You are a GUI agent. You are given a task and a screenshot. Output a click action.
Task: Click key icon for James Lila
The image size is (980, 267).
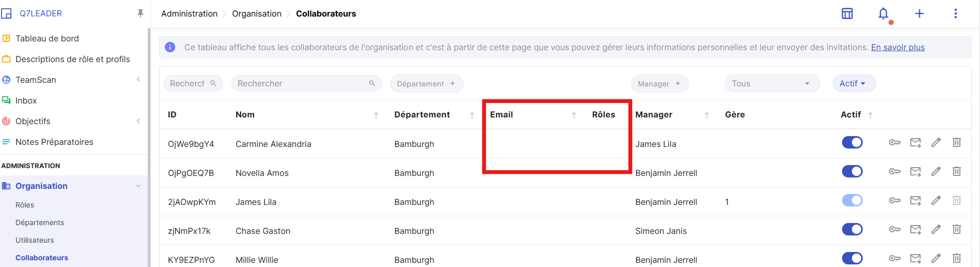click(x=895, y=200)
